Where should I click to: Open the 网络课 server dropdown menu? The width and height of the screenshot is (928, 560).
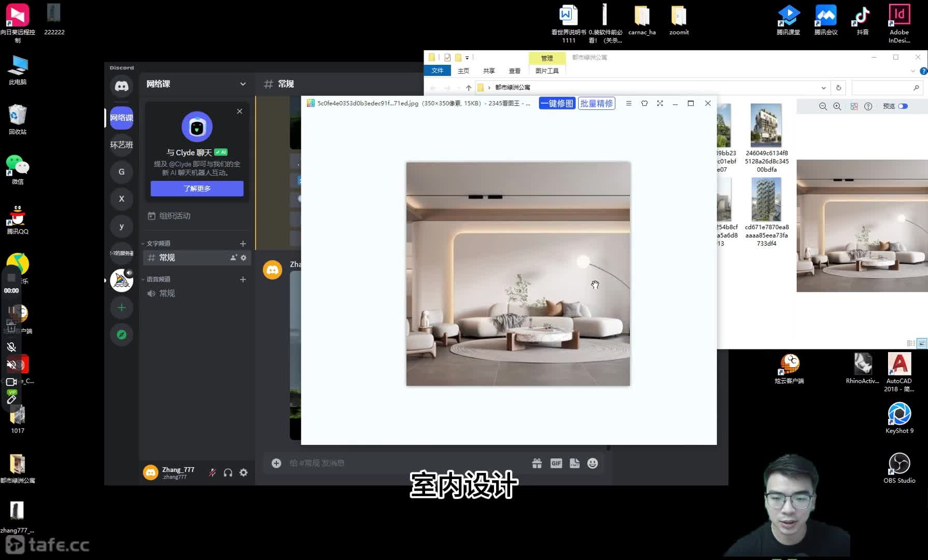243,83
